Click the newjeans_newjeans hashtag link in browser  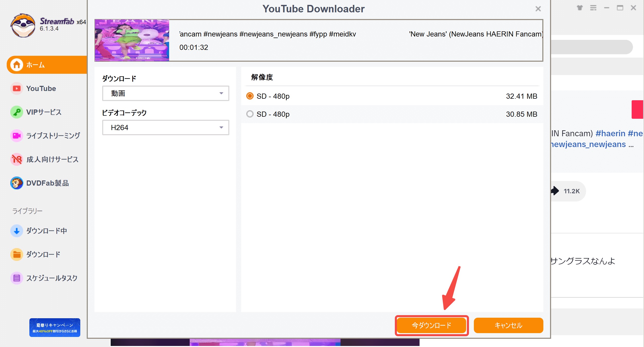588,144
